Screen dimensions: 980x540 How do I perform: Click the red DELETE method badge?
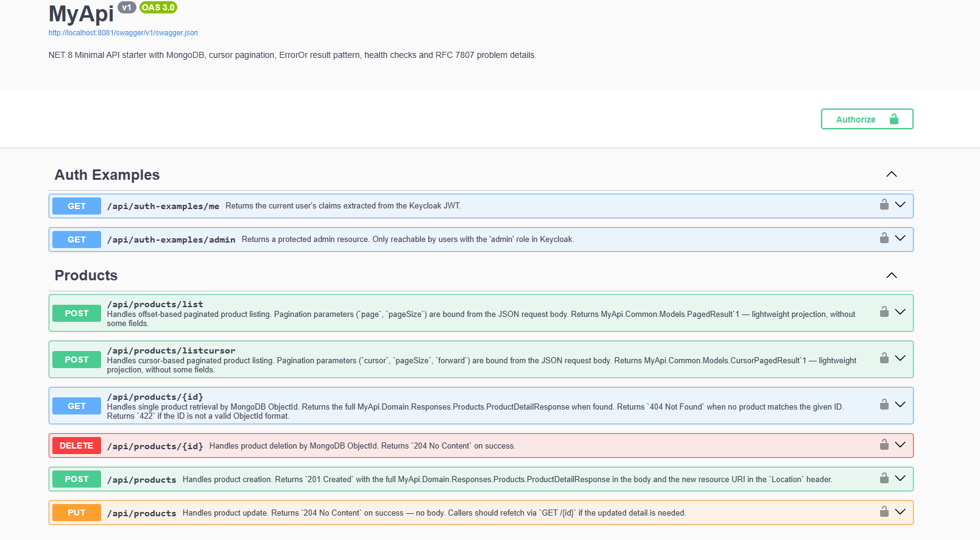click(x=77, y=446)
